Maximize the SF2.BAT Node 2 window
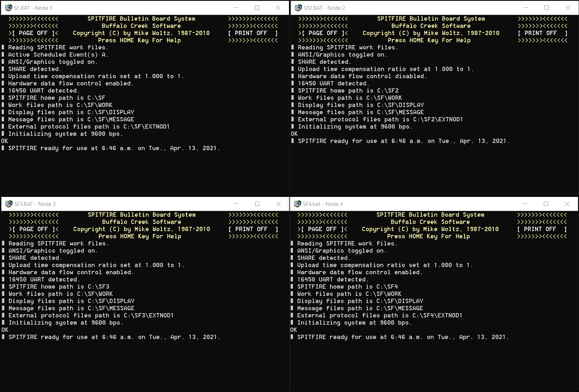Viewport: 579px width, 392px height. pos(547,8)
